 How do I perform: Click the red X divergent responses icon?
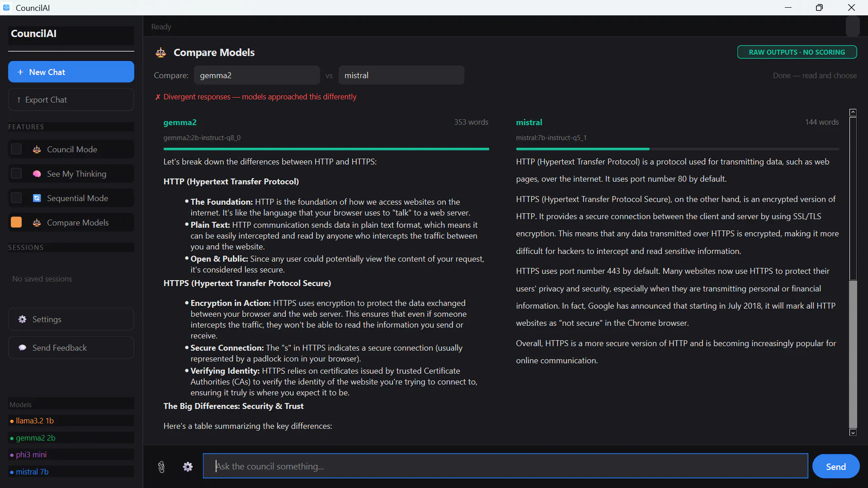coord(158,97)
